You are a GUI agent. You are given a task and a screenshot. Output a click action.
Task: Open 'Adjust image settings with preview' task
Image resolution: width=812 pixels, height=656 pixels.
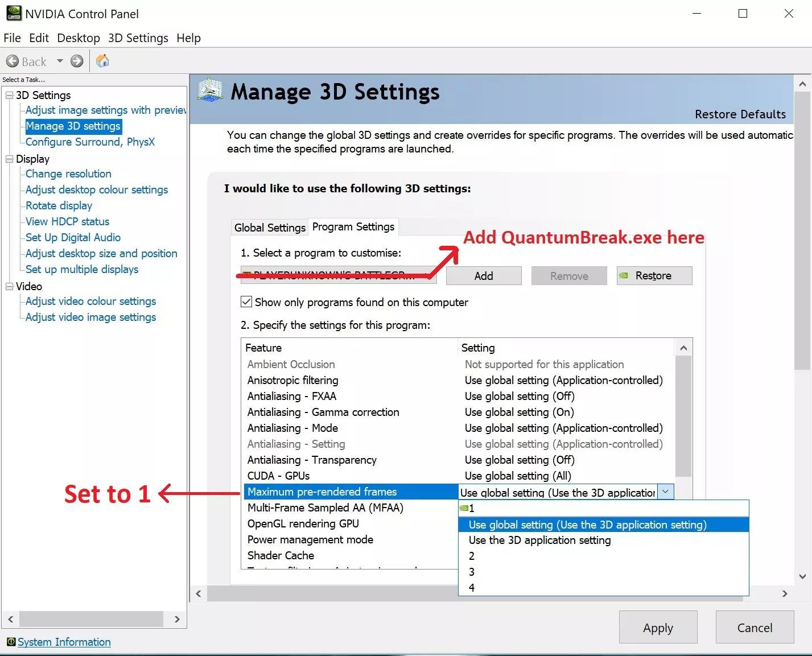pyautogui.click(x=106, y=110)
